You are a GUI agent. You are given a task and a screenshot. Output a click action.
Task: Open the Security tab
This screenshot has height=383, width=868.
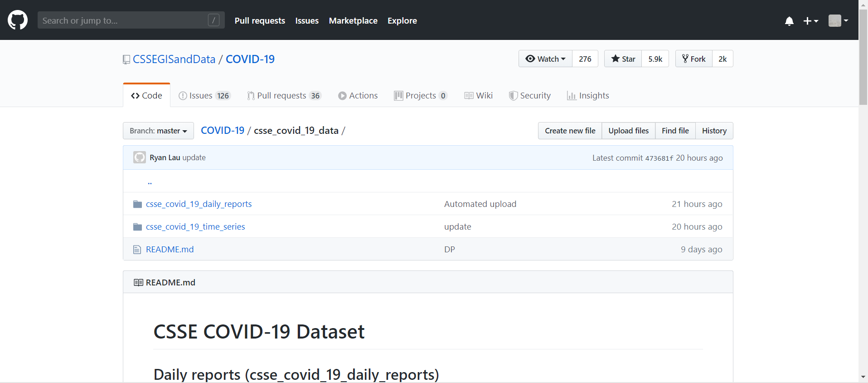(x=529, y=95)
